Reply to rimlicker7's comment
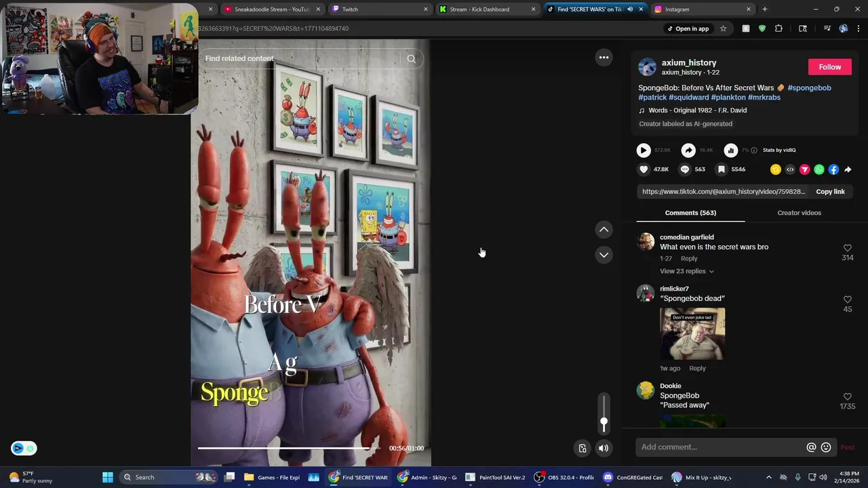Screen dimensions: 868x488 pyautogui.click(x=697, y=368)
